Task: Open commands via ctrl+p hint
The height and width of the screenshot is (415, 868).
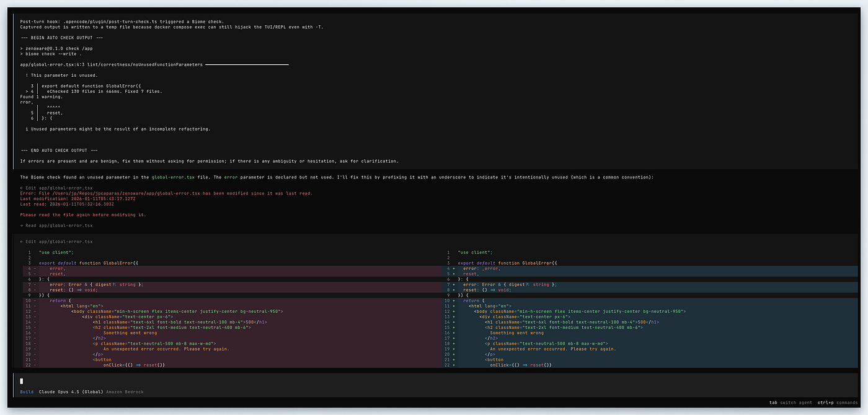Action: (x=838, y=403)
